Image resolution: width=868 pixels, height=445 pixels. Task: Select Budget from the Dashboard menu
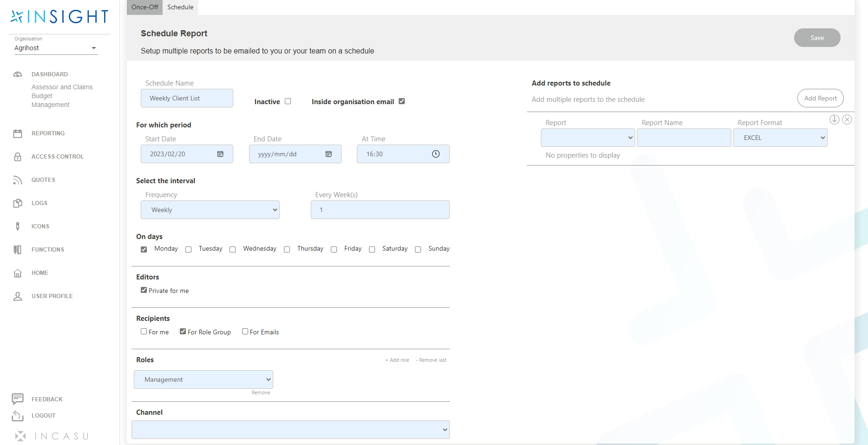42,96
